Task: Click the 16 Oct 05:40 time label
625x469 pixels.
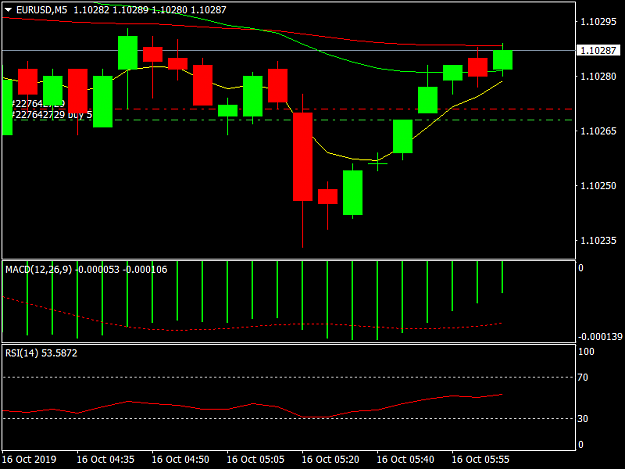Action: click(x=405, y=459)
